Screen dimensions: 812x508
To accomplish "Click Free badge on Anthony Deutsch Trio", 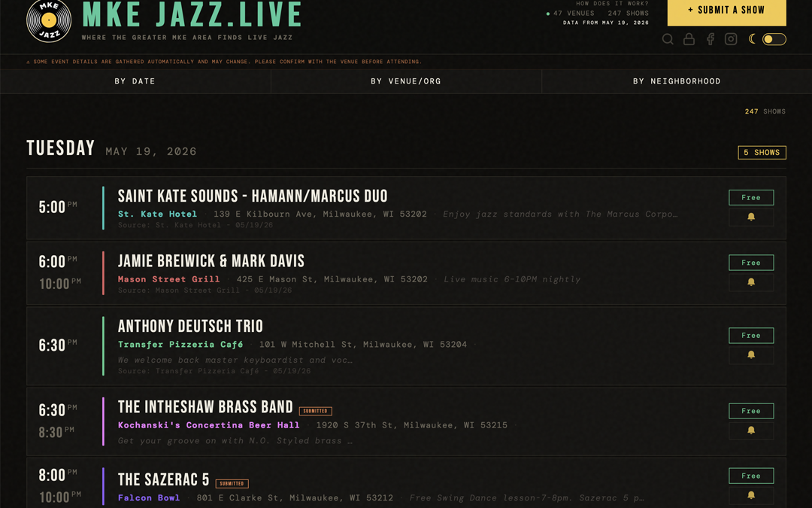I will pos(751,336).
